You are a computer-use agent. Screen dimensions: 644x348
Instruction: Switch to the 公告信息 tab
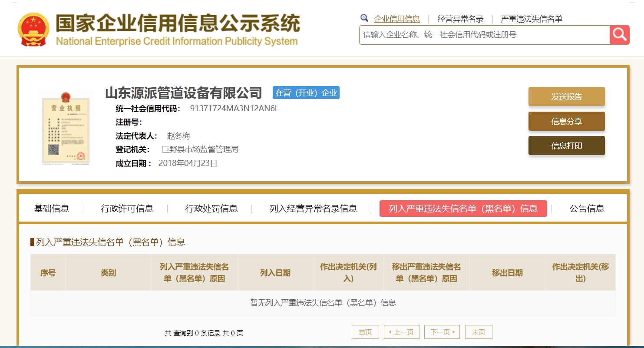pos(587,209)
